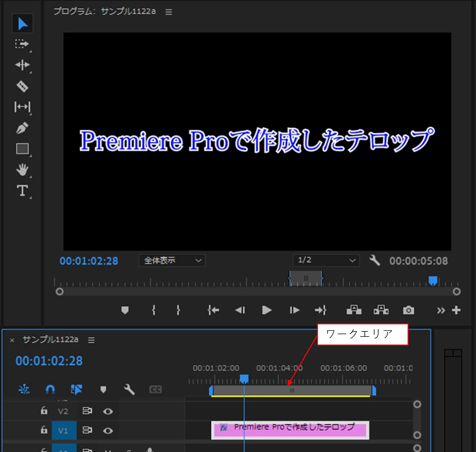Toggle the V1 track target

[x=64, y=430]
